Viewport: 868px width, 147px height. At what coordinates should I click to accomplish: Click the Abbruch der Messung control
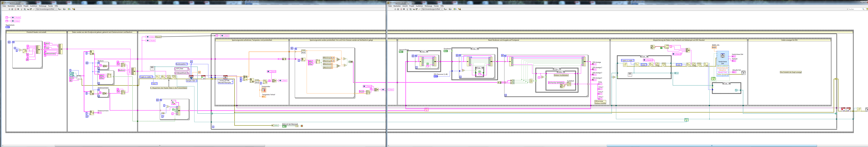tap(284, 126)
